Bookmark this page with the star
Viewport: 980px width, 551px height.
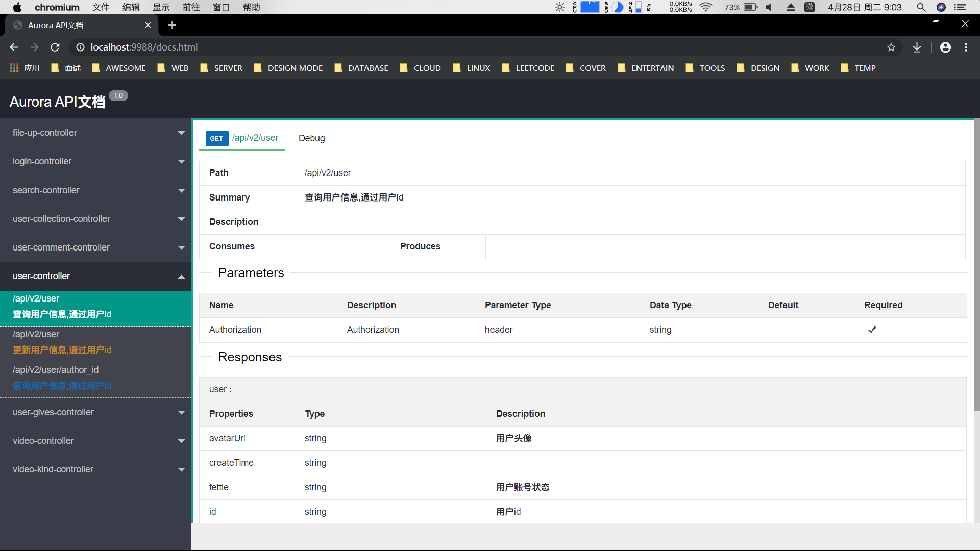point(891,47)
